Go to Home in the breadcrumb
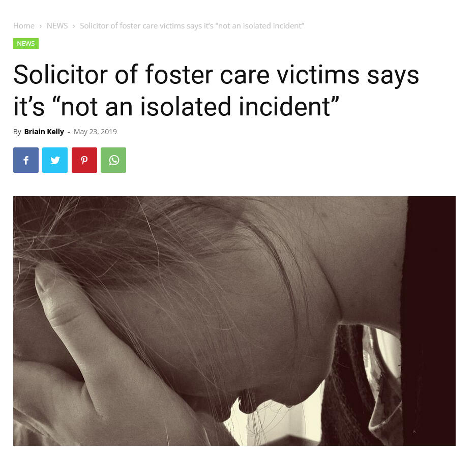The image size is (476, 460). point(24,26)
